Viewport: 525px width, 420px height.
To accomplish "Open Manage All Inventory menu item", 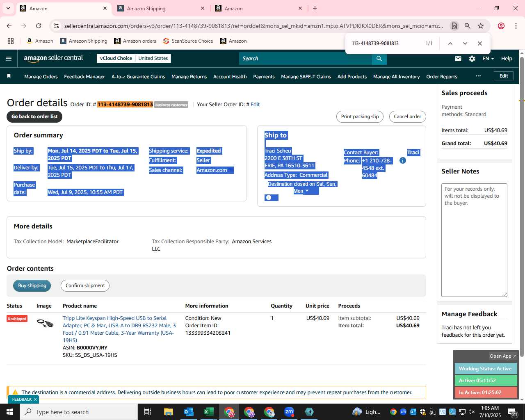I will pyautogui.click(x=396, y=77).
